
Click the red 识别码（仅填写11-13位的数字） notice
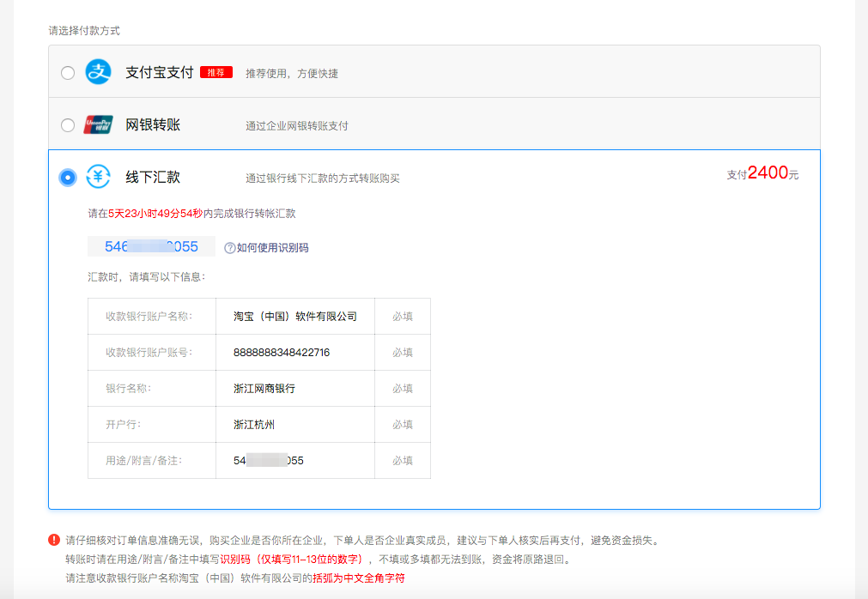click(x=293, y=560)
